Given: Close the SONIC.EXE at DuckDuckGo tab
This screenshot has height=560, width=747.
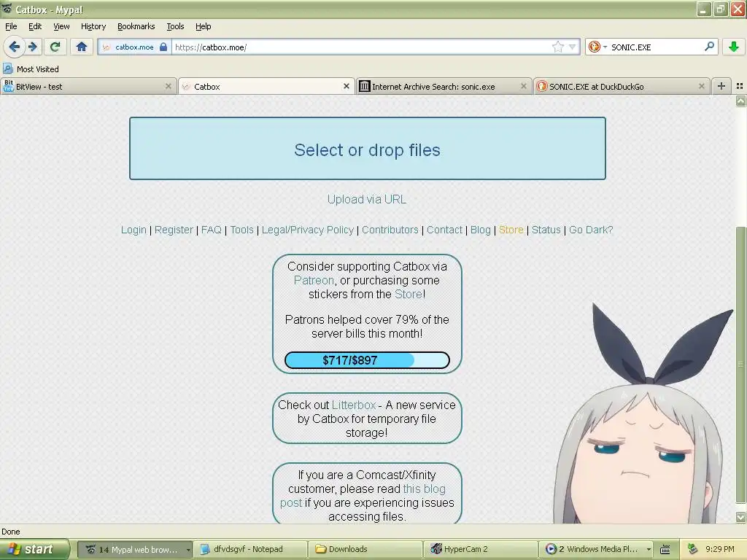Looking at the screenshot, I should pyautogui.click(x=701, y=86).
